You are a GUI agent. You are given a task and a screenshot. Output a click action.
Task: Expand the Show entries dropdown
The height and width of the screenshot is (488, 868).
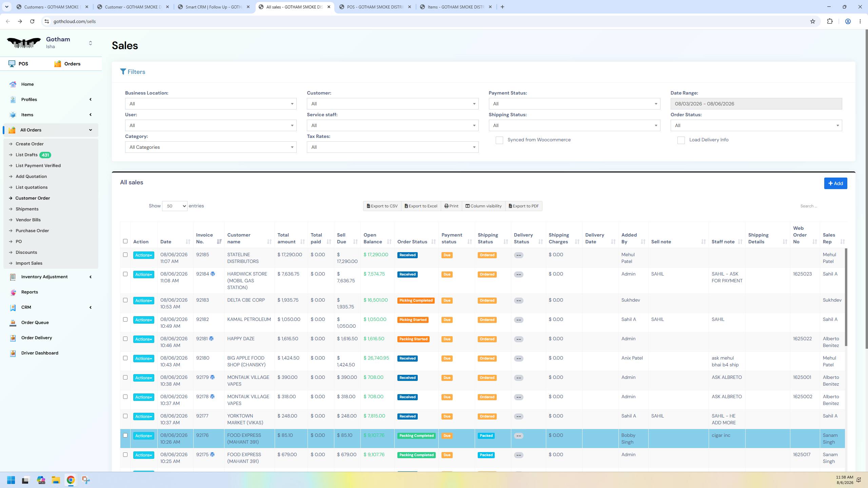coord(175,206)
